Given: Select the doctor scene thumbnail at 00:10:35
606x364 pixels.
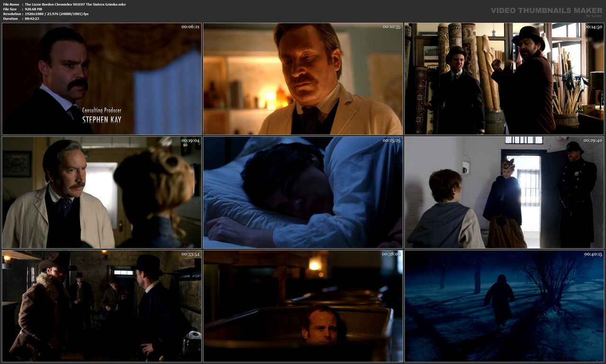Looking at the screenshot, I should point(303,78).
